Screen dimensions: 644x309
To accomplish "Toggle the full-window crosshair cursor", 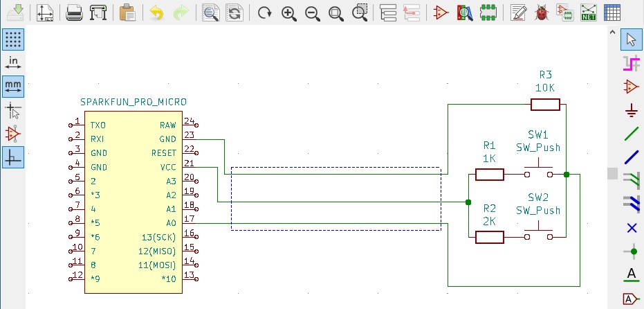I will (x=13, y=109).
